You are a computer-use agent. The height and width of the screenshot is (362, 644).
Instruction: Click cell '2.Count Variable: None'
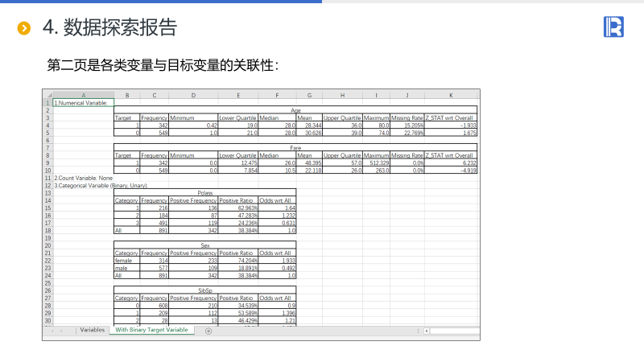(x=84, y=178)
